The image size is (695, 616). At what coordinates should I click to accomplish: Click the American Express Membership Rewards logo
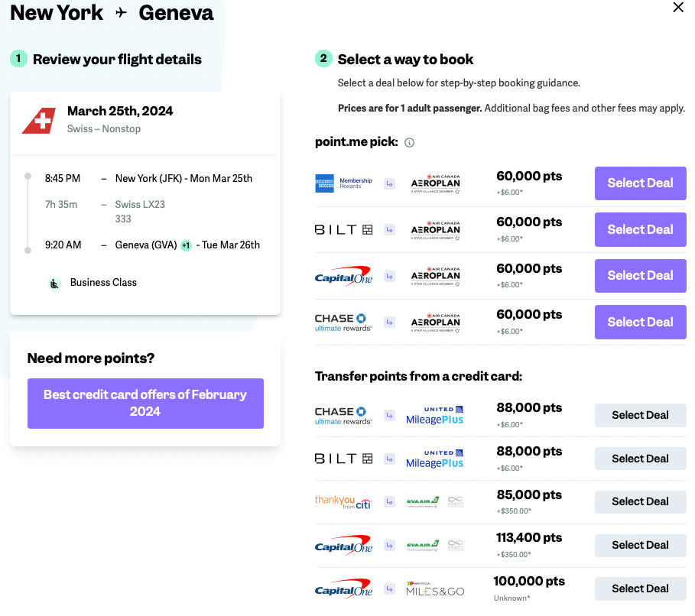coord(343,183)
